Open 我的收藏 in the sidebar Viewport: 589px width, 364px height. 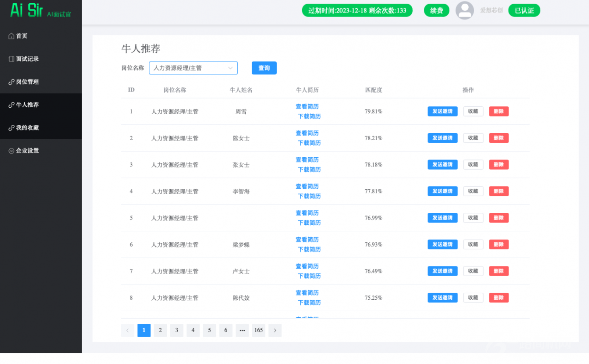coord(27,128)
